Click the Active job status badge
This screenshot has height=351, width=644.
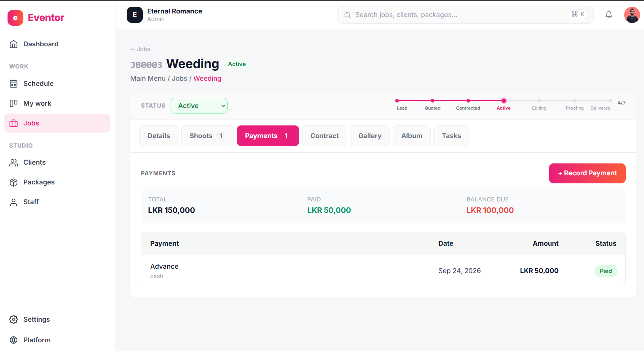(x=237, y=64)
